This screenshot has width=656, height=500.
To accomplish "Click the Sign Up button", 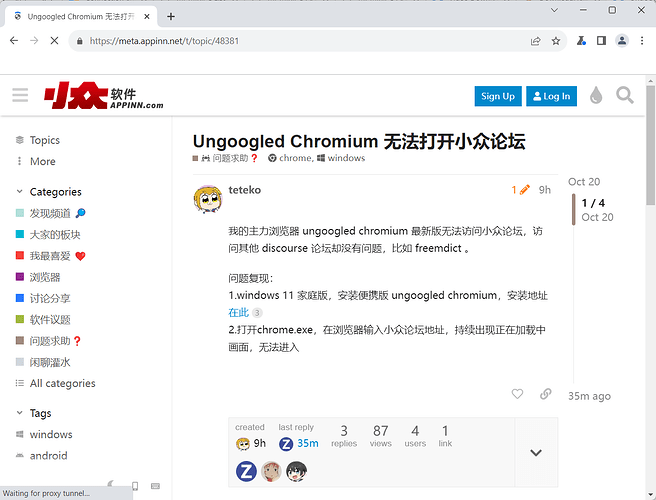I will (498, 96).
